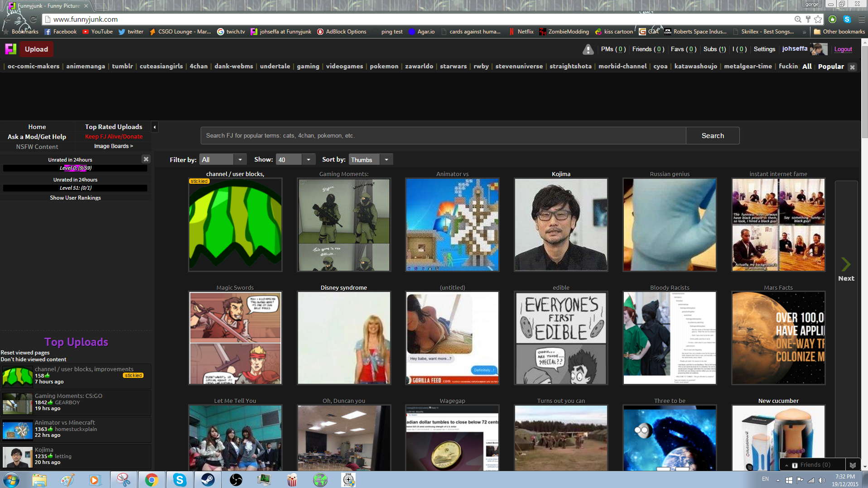Click the Skype extension icon in Chrome
The height and width of the screenshot is (488, 868).
tap(847, 19)
